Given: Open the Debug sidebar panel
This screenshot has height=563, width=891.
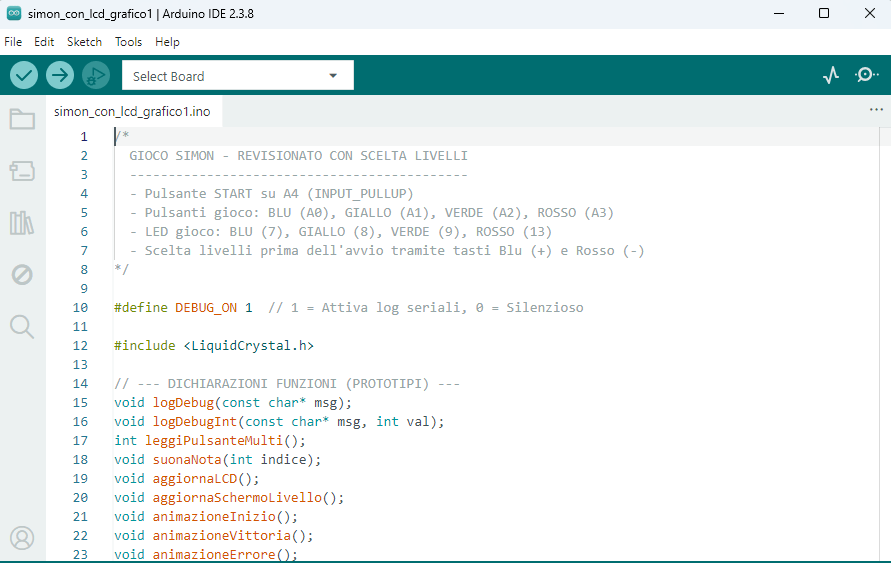Looking at the screenshot, I should [22, 275].
